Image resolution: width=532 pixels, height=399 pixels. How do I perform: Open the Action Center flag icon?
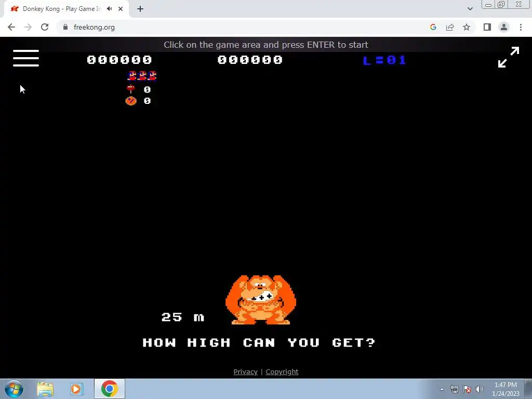(x=467, y=389)
